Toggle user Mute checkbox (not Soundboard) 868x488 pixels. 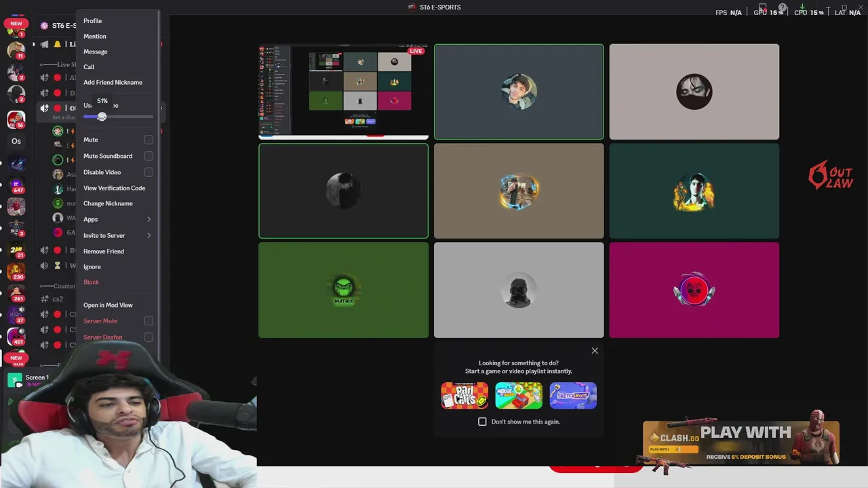(149, 140)
